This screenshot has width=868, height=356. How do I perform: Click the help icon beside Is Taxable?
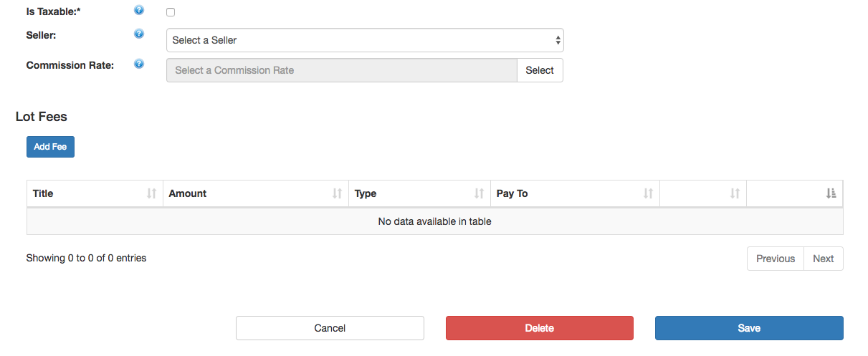pos(139,11)
